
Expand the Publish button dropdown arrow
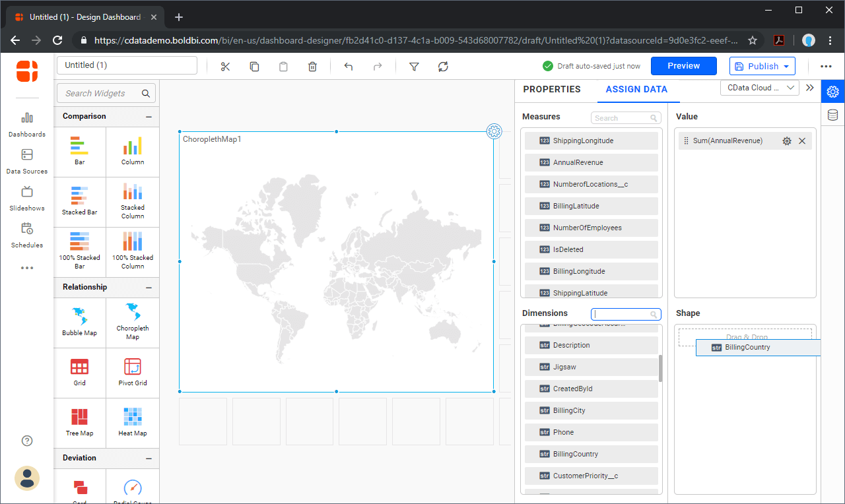click(x=786, y=66)
